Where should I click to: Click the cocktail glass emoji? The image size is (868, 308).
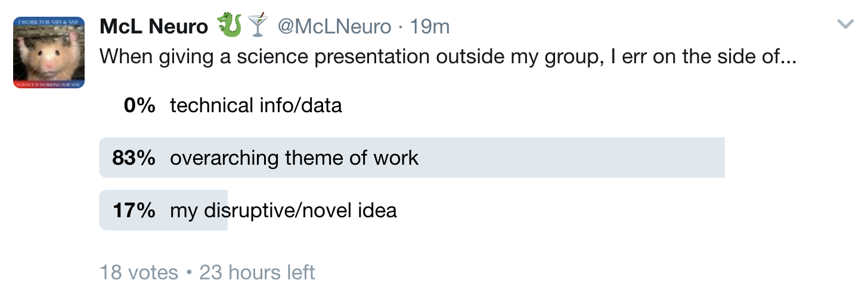(x=258, y=26)
